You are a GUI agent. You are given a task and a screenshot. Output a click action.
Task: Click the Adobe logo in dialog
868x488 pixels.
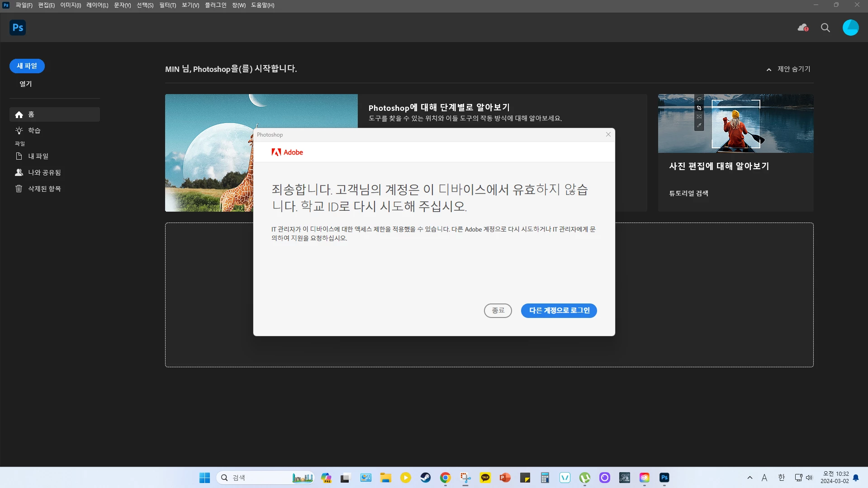pos(287,152)
